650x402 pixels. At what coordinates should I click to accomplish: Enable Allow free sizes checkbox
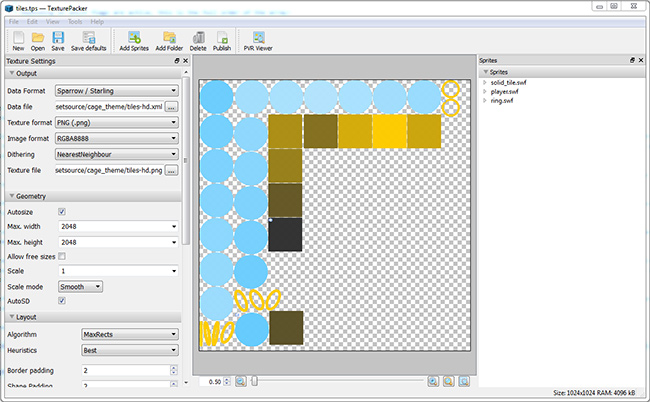coord(62,257)
